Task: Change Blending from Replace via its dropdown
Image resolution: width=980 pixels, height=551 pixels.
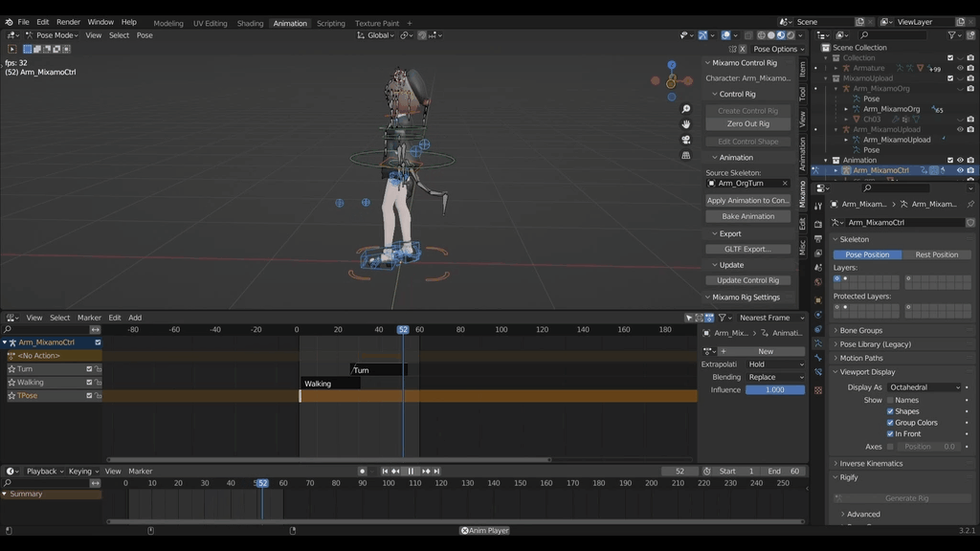Action: (775, 377)
